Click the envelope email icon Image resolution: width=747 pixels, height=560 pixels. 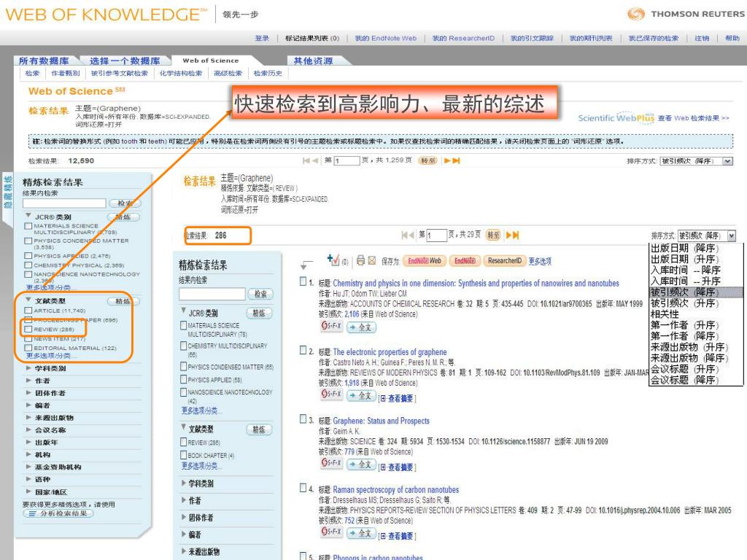[x=372, y=260]
